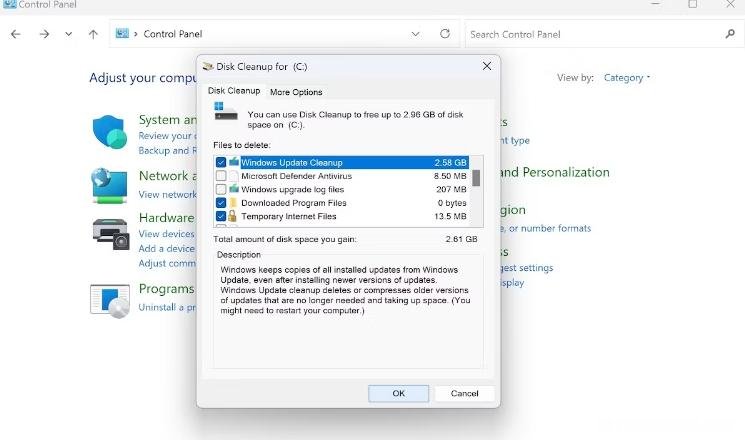Confirm cleanup with the OK button
The height and width of the screenshot is (440, 745).
click(398, 393)
